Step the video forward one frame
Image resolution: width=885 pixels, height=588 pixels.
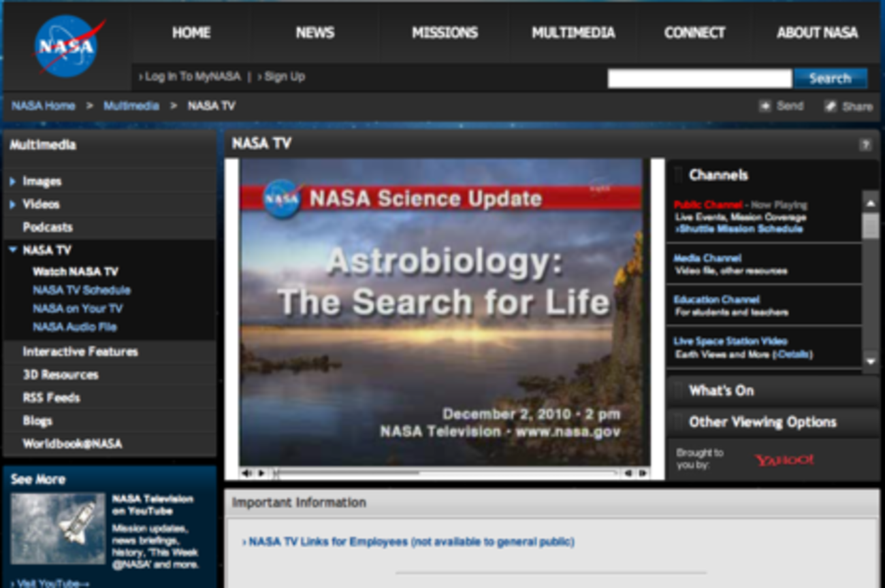[642, 473]
